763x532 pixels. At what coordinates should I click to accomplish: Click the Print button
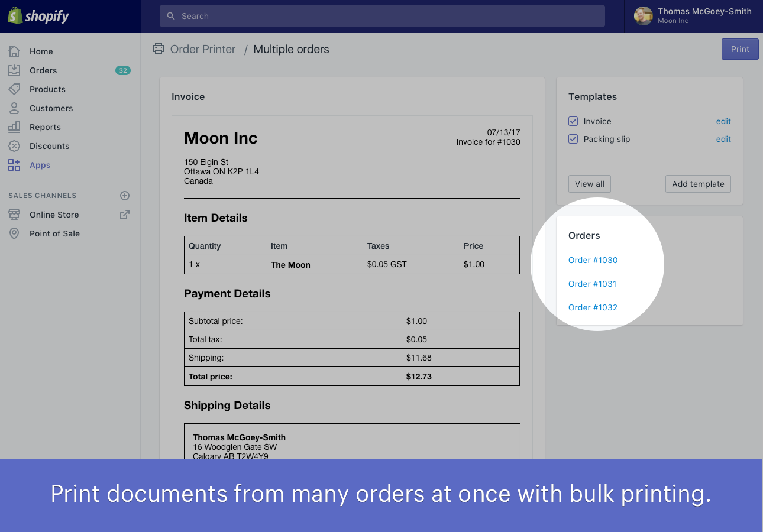pyautogui.click(x=740, y=49)
